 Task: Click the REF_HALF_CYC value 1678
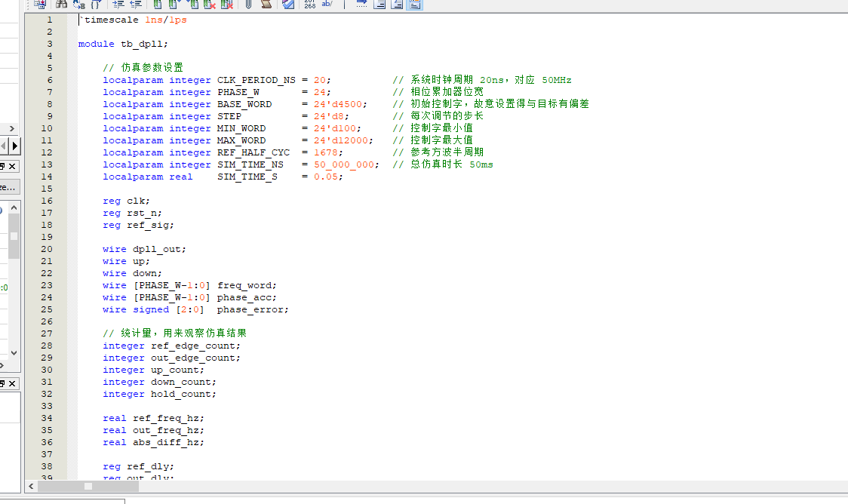pyautogui.click(x=326, y=152)
